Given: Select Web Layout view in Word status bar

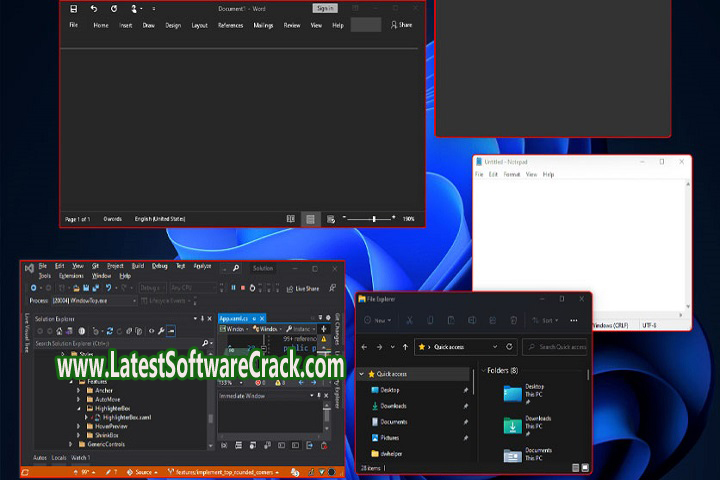Looking at the screenshot, I should [x=331, y=219].
